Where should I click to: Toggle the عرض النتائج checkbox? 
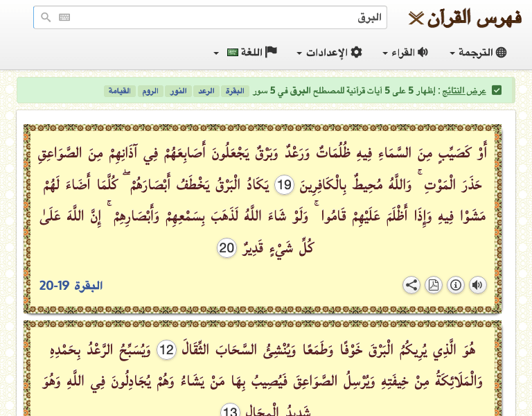click(x=497, y=90)
